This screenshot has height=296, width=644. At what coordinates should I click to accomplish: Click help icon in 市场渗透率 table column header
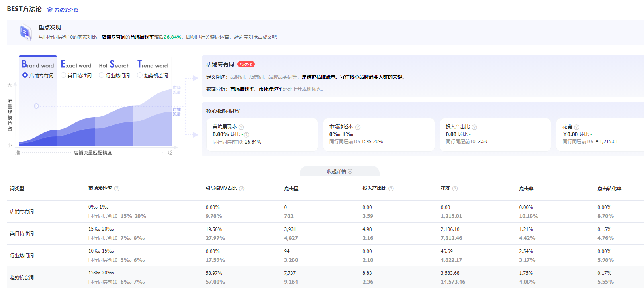point(117,189)
